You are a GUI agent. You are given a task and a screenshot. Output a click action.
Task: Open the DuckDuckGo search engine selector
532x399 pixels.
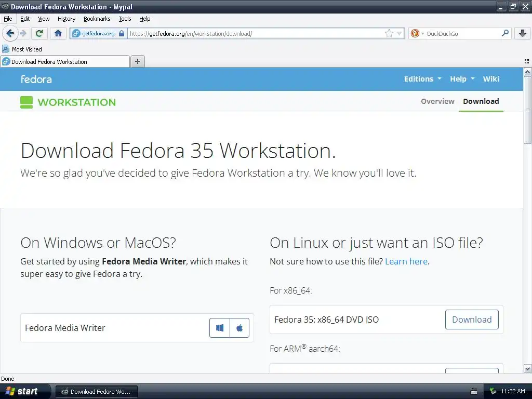click(x=417, y=33)
